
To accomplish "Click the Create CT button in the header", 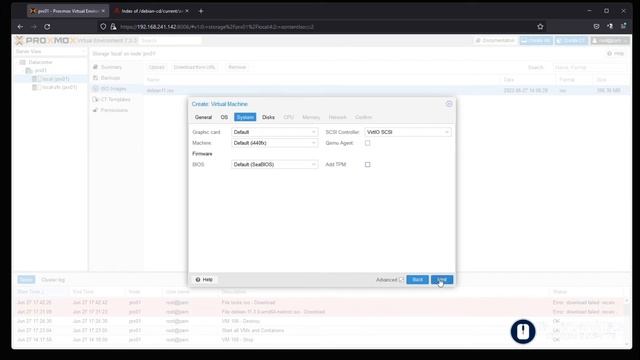I will tap(571, 40).
